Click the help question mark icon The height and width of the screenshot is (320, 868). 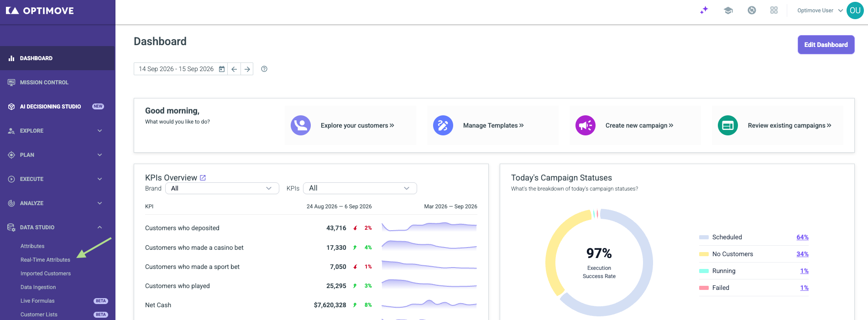pyautogui.click(x=264, y=69)
